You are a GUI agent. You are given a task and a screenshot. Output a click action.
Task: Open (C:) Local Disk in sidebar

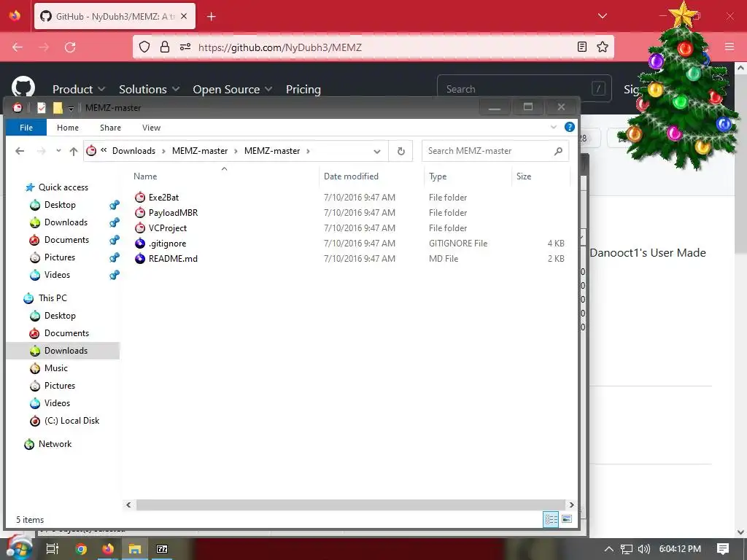tap(71, 421)
